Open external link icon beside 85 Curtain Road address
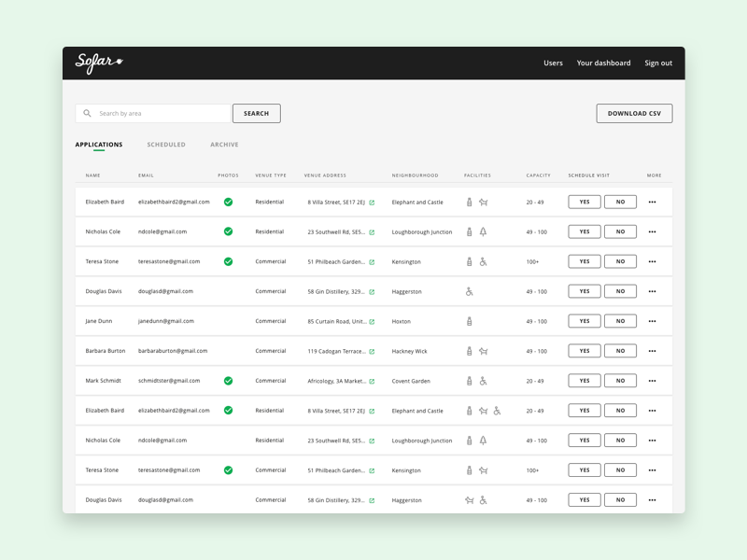This screenshot has height=560, width=747. coord(372,321)
